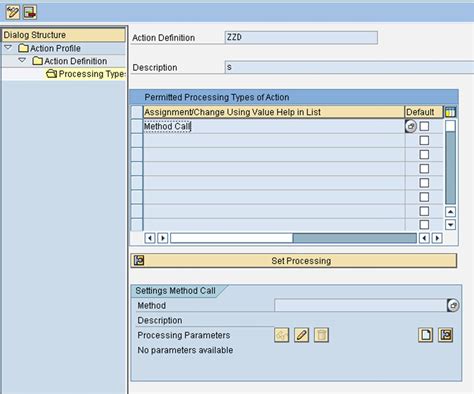Click the second toolbar icon beside the pencil
The height and width of the screenshot is (394, 474).
pyautogui.click(x=30, y=12)
